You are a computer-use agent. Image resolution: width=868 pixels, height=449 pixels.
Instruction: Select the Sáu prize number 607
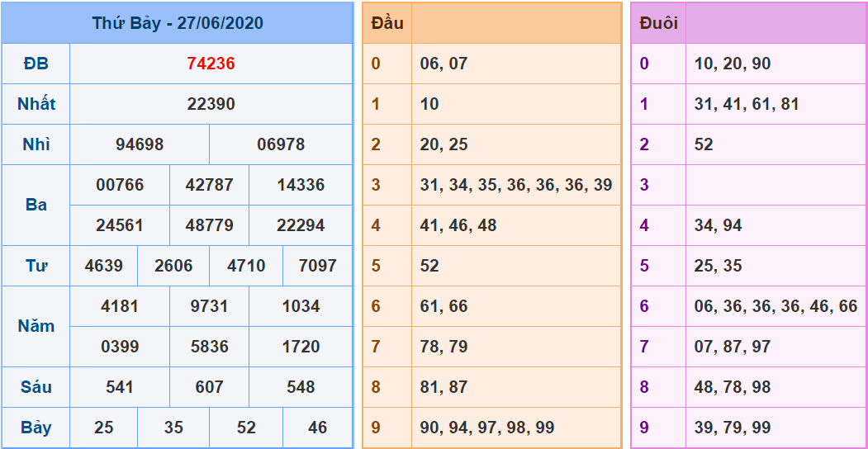pyautogui.click(x=210, y=387)
